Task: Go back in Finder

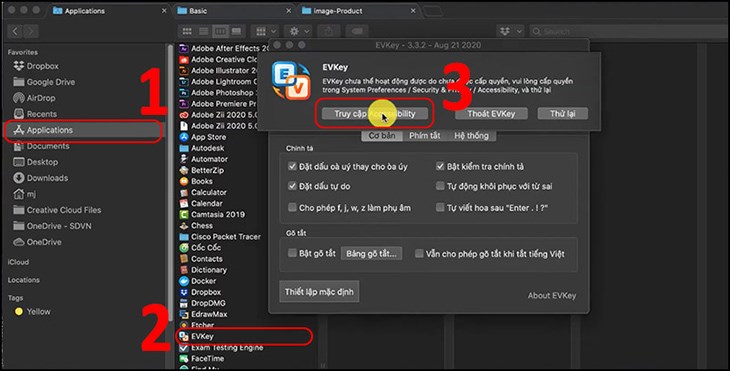Action: [14, 31]
